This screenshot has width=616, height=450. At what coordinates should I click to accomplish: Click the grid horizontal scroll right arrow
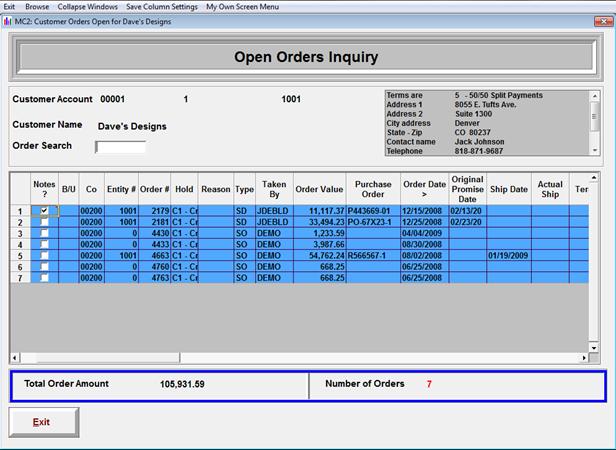click(x=584, y=358)
